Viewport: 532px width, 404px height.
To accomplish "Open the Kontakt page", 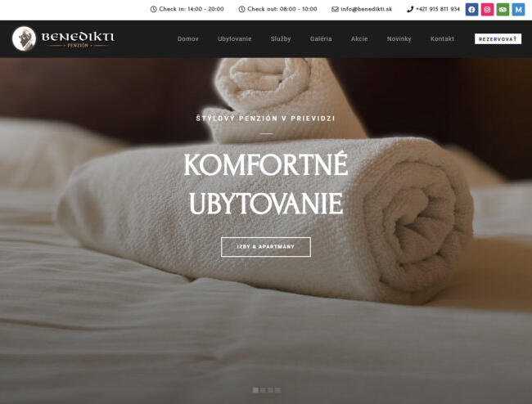I will click(442, 38).
